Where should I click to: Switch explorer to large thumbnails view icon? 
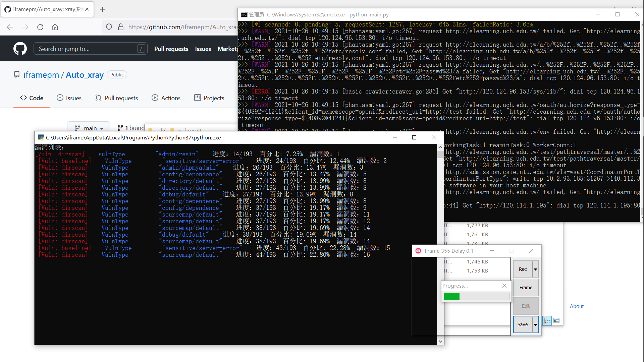tap(556, 321)
